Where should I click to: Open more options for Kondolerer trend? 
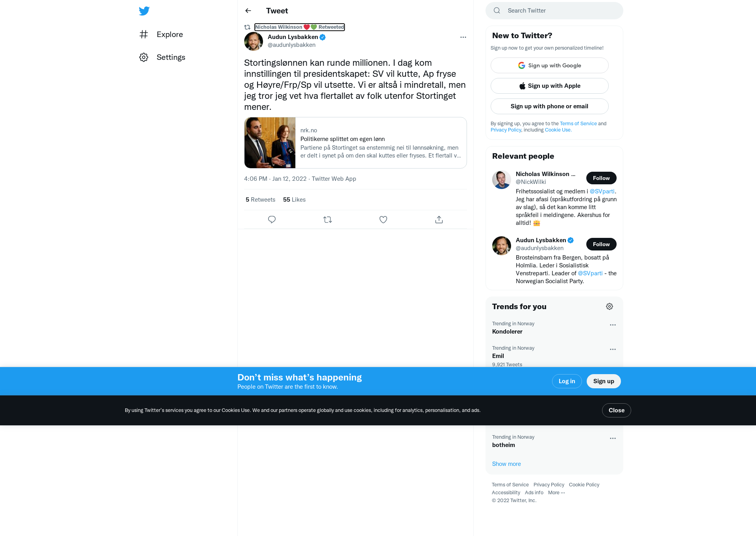[613, 325]
